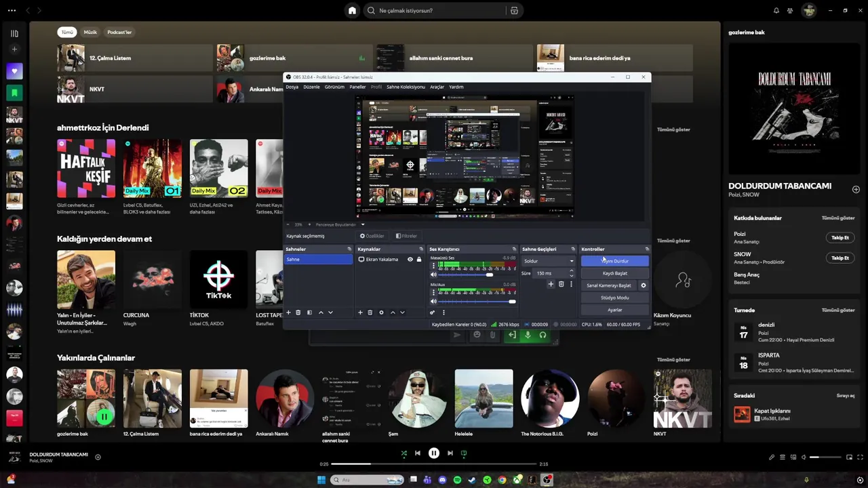Add a source with plus in Kaynaklar
Screen dimensions: 868x488
360,312
